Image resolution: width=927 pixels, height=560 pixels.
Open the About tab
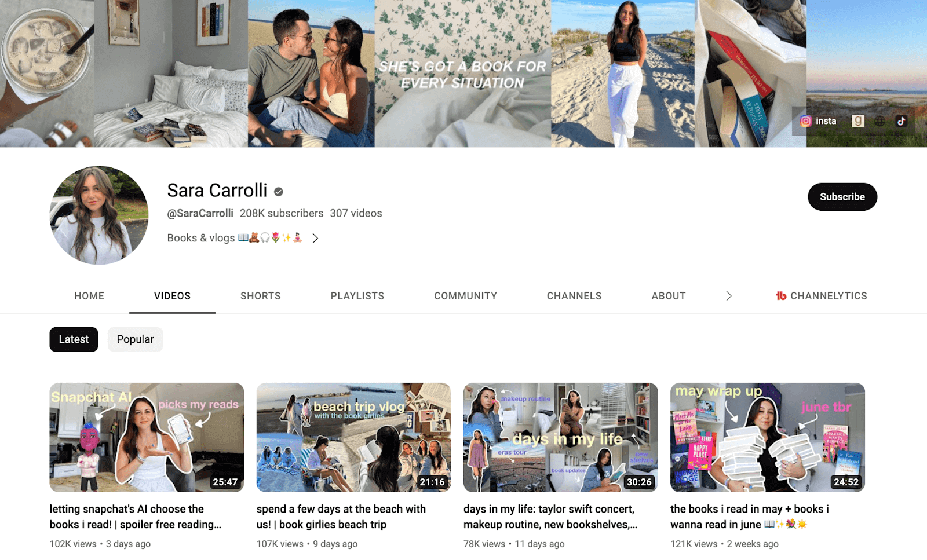click(x=668, y=296)
